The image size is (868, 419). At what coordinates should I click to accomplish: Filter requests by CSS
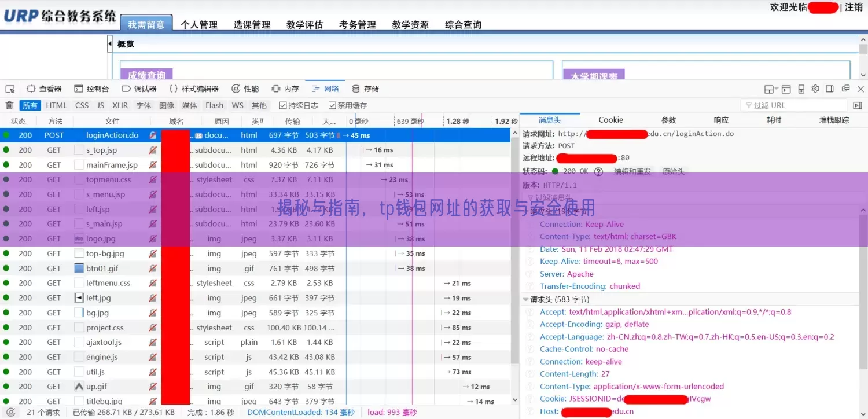pos(82,105)
